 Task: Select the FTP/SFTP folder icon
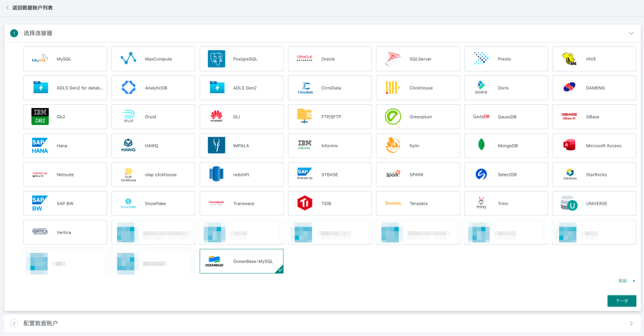tap(305, 117)
